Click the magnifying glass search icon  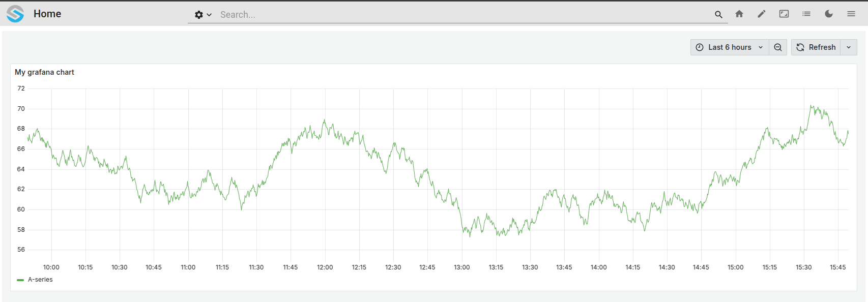718,15
